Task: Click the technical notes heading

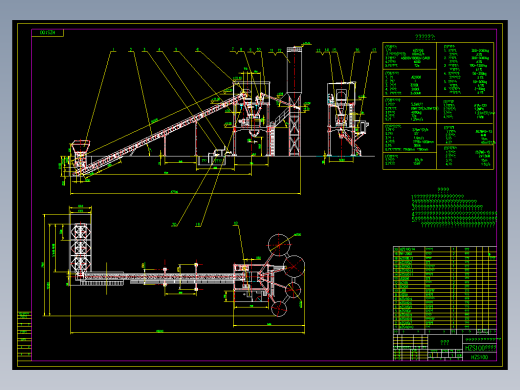Action: tap(443, 189)
